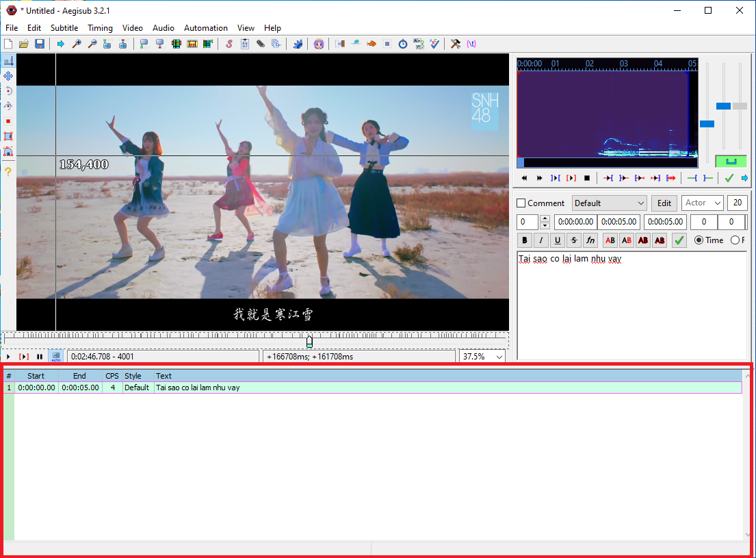Viewport: 756px width, 558px height.
Task: Open the Subtitle menu
Action: (x=64, y=28)
